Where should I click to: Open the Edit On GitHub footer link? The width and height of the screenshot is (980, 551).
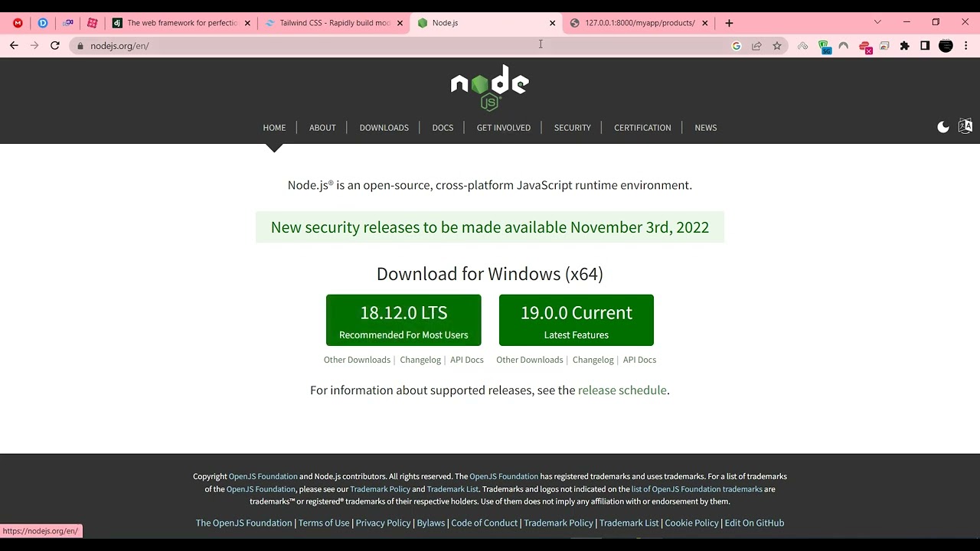(x=754, y=523)
